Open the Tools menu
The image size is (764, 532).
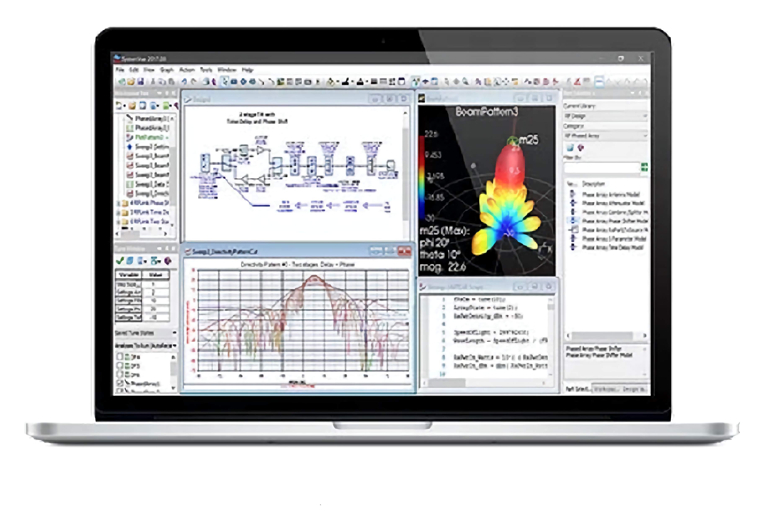coord(206,70)
